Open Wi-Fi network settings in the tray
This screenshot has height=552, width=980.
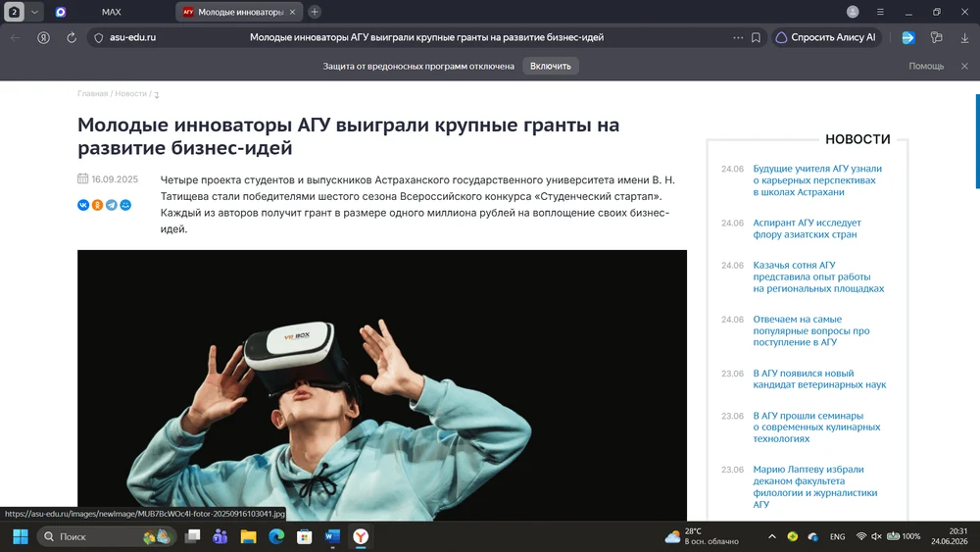pyautogui.click(x=861, y=536)
